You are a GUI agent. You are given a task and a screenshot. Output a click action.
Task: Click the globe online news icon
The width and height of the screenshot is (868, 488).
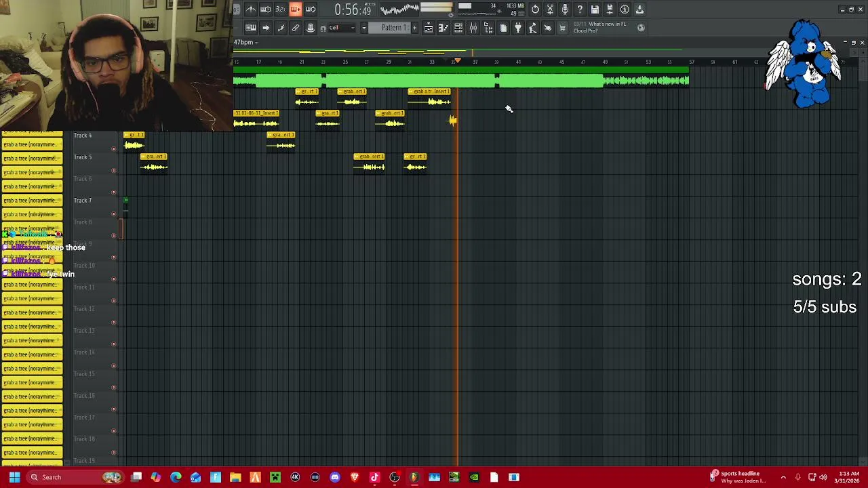pos(642,28)
